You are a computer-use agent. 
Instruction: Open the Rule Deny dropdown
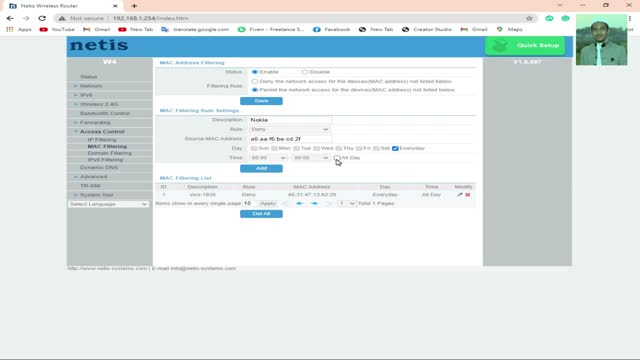(x=289, y=129)
